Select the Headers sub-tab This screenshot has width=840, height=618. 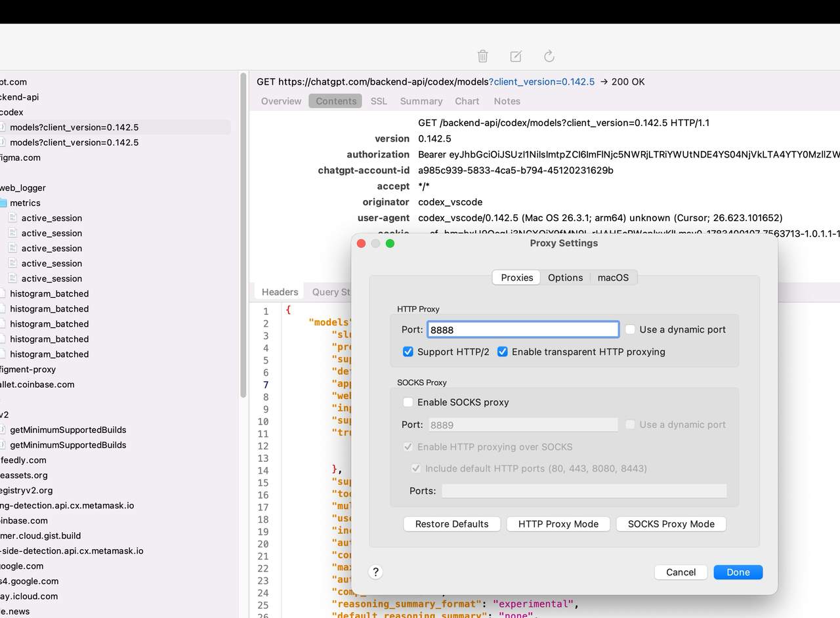pyautogui.click(x=280, y=292)
